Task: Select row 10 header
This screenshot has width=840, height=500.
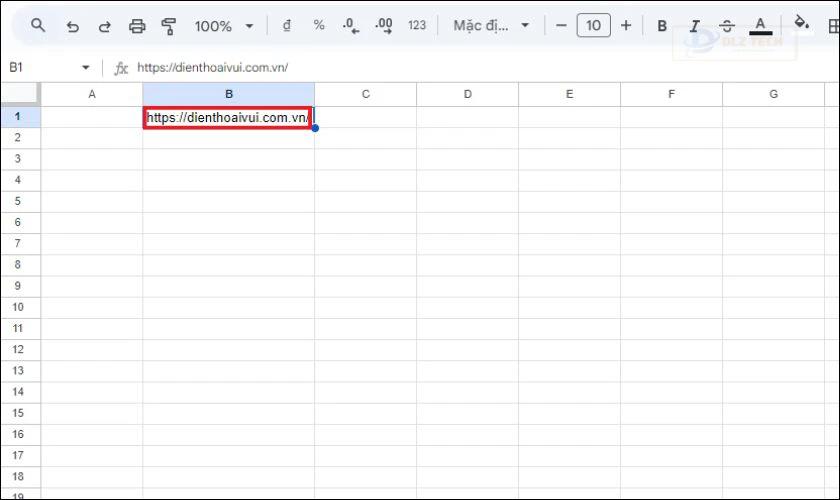Action: [20, 307]
